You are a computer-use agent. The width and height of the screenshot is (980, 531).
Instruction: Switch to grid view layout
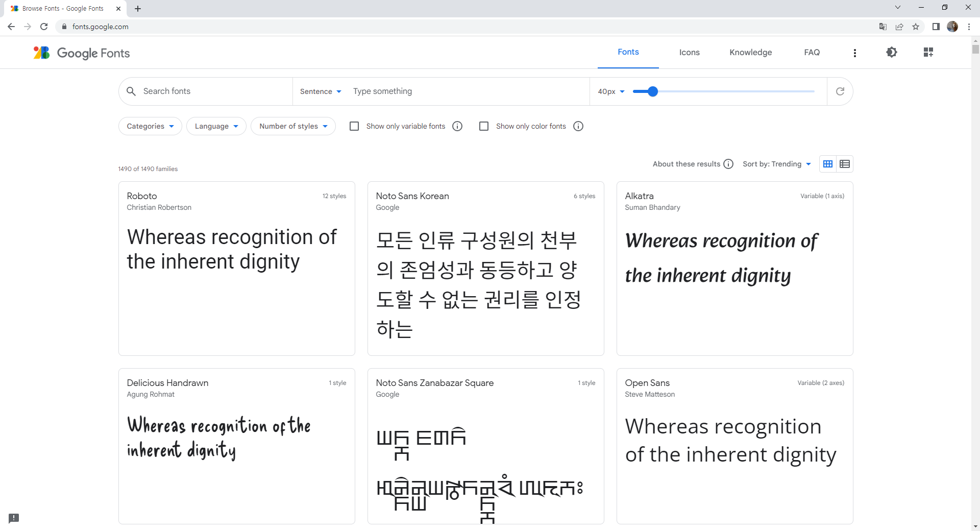click(828, 164)
